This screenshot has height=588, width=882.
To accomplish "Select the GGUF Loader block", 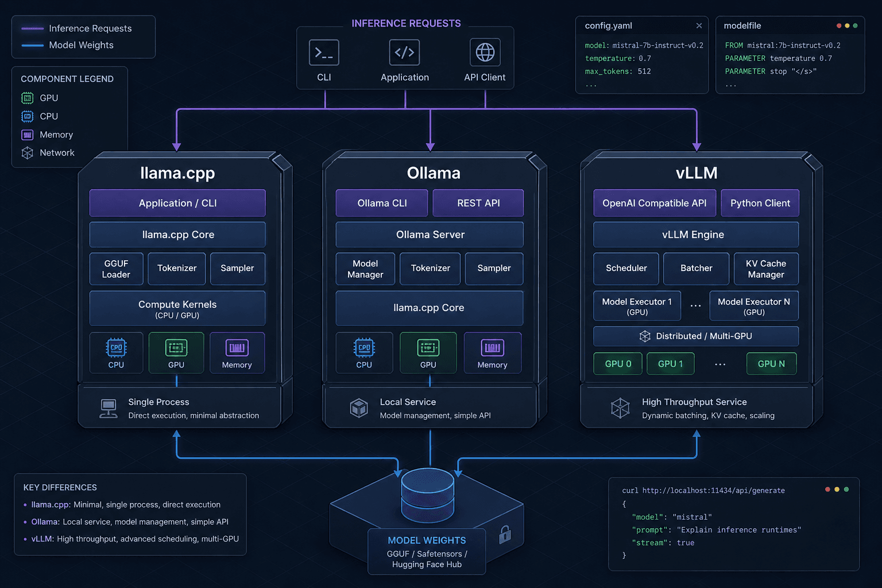I will pos(116,269).
